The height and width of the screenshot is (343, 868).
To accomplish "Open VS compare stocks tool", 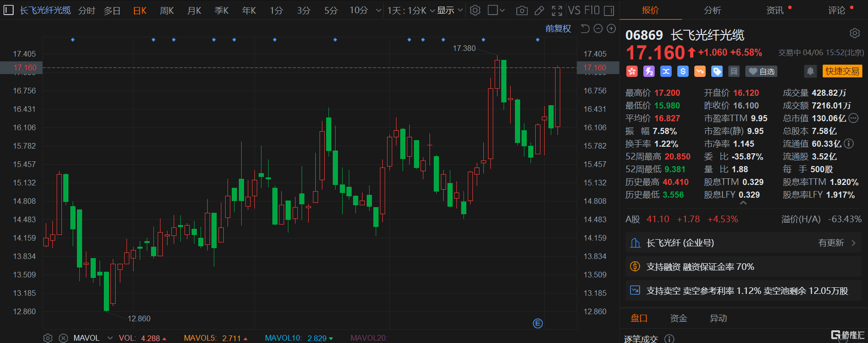I will pos(574,10).
